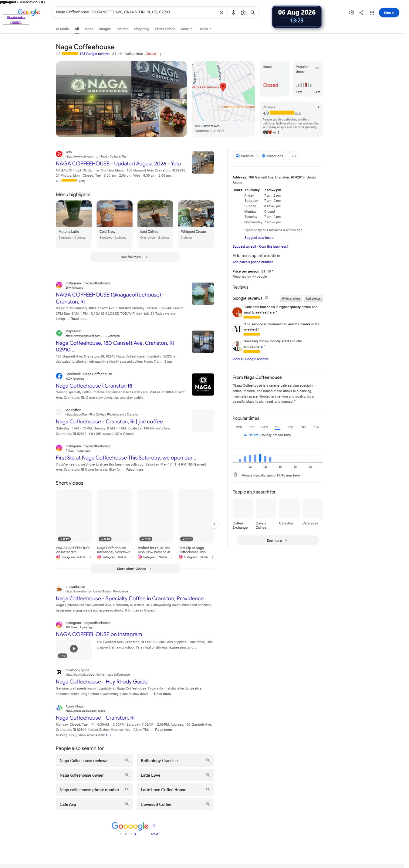
Task: Click the Sign in button
Action: click(x=389, y=13)
